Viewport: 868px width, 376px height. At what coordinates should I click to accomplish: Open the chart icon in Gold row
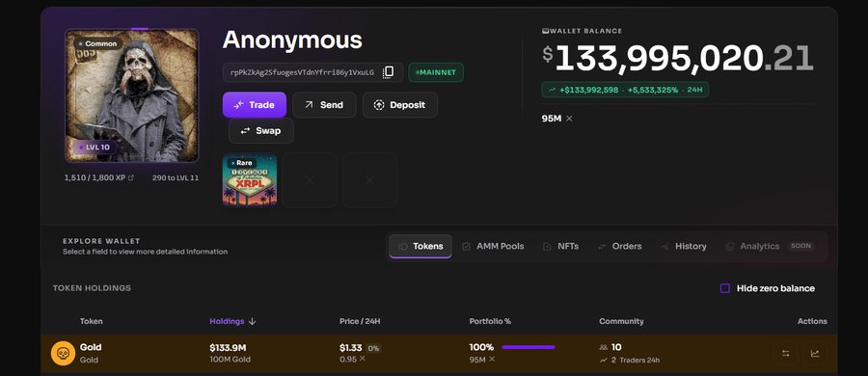[x=815, y=353]
